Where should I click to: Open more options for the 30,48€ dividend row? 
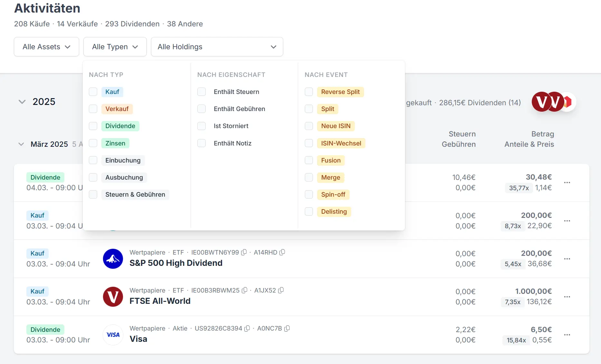[567, 182]
